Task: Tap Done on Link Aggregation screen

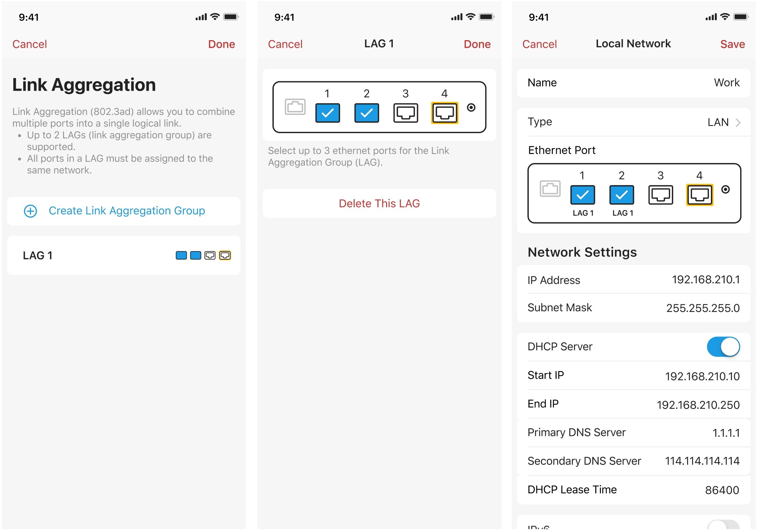Action: [221, 44]
